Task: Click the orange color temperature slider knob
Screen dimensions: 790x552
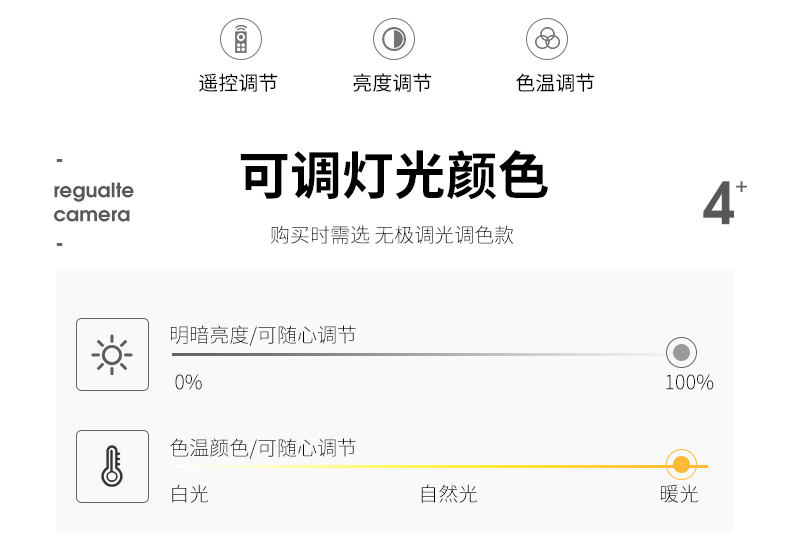Action: (x=682, y=465)
